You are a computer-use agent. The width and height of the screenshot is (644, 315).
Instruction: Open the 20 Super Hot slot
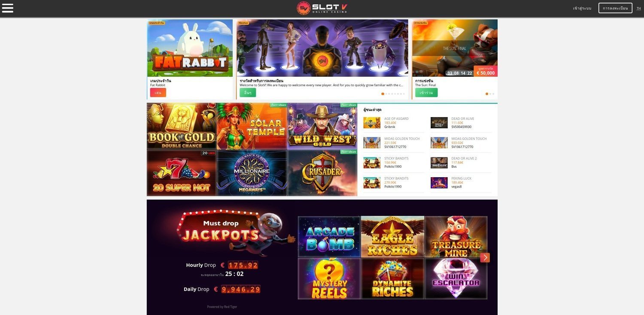[x=182, y=173]
